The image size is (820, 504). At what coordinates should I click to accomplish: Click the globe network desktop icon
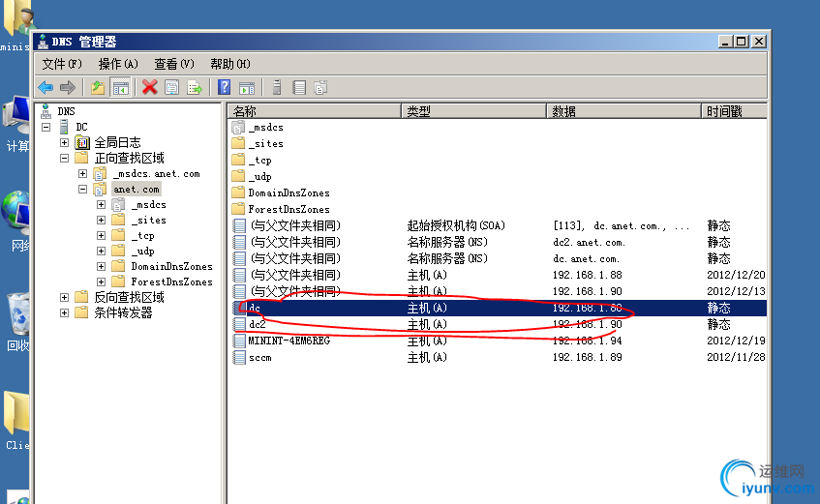[x=15, y=213]
